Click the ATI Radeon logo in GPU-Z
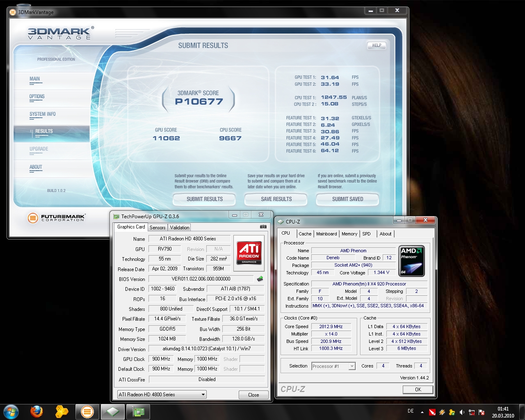525x420 pixels. pos(249,253)
